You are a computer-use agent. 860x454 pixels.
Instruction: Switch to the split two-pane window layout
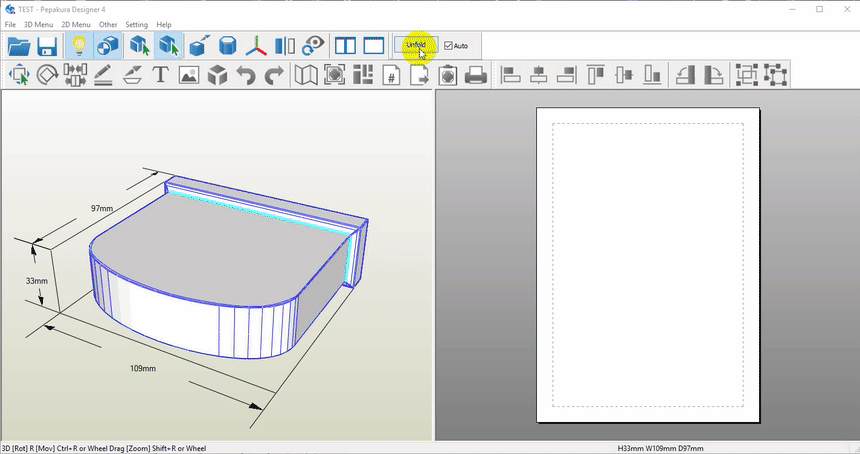[x=345, y=46]
